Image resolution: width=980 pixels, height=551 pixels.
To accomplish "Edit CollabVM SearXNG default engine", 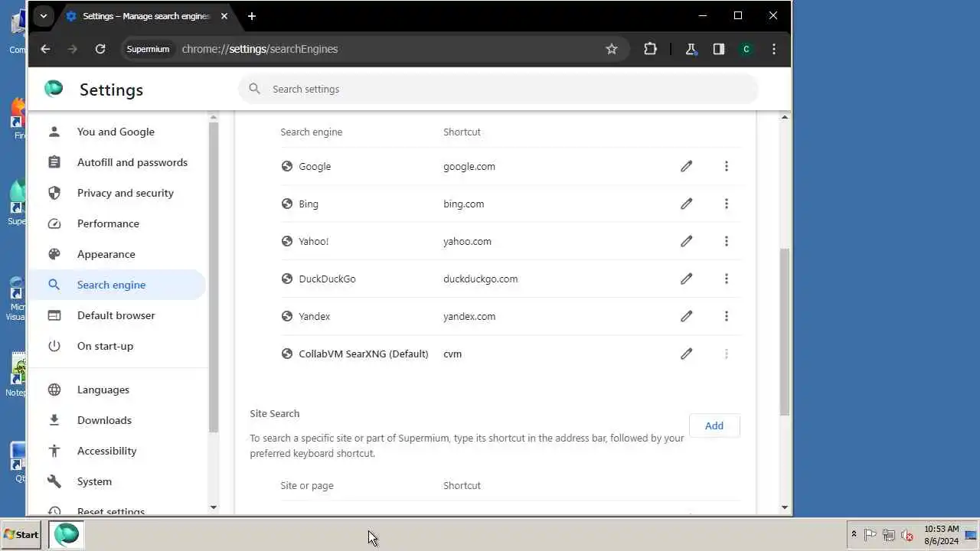I will tap(686, 354).
